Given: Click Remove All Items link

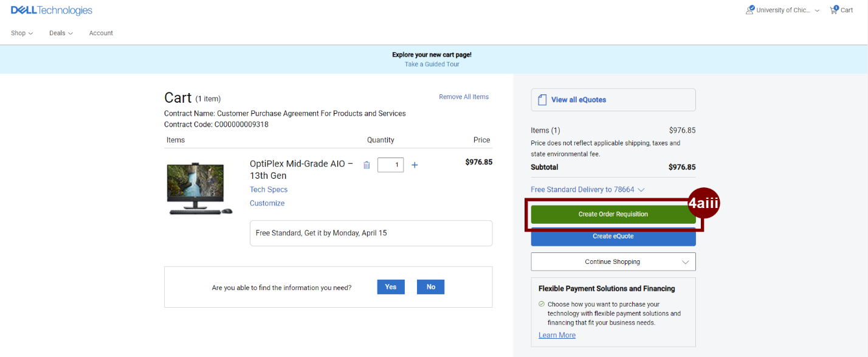Looking at the screenshot, I should pos(464,97).
